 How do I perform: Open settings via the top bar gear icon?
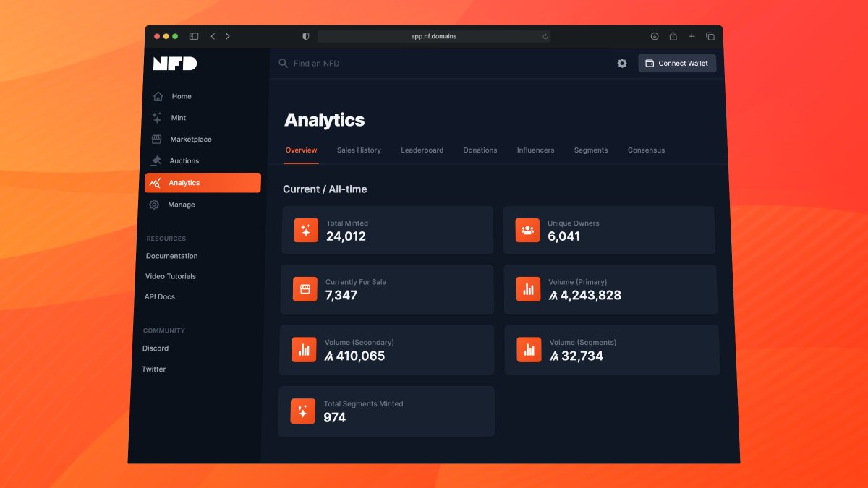622,64
